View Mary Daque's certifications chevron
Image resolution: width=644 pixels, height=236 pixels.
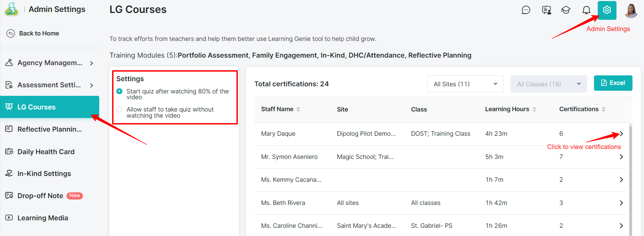[x=621, y=134]
